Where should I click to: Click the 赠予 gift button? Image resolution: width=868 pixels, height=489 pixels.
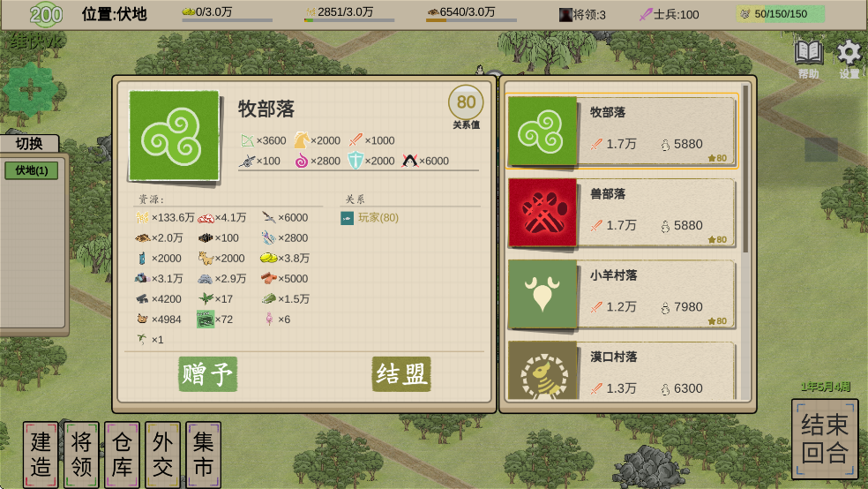pyautogui.click(x=208, y=373)
